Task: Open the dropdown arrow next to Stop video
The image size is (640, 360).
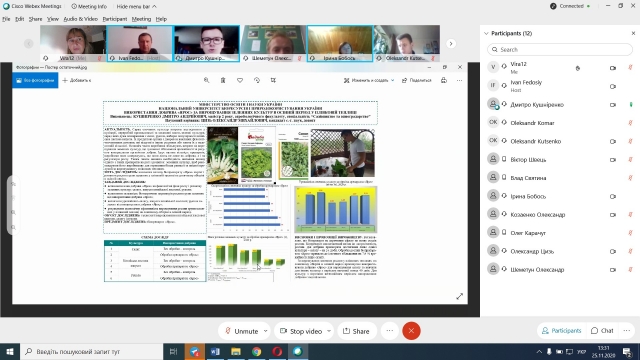Action: pyautogui.click(x=329, y=331)
